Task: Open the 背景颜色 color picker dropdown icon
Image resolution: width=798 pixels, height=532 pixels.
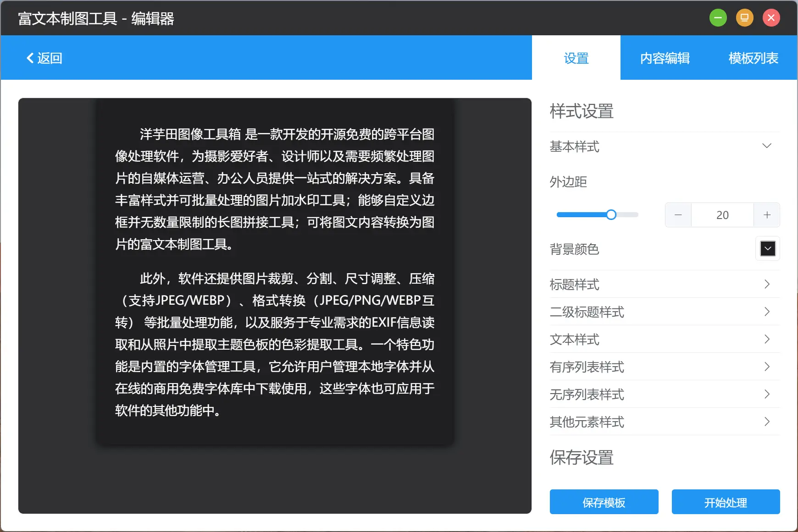Action: pyautogui.click(x=767, y=249)
